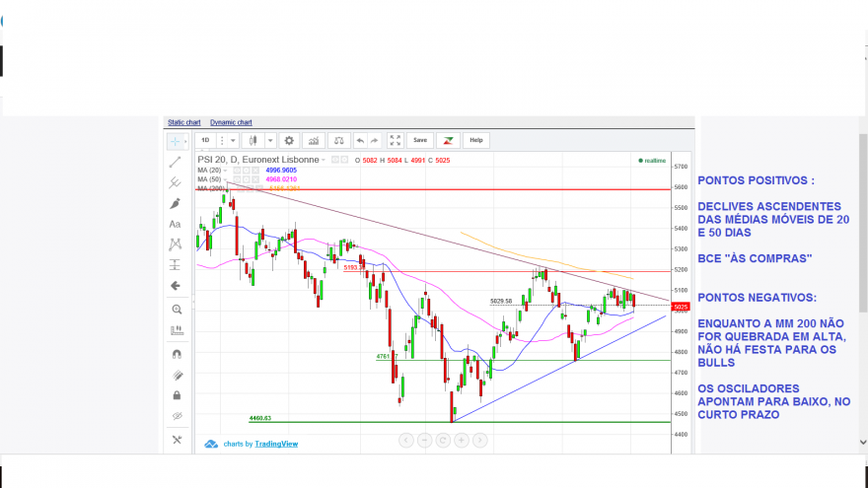Image resolution: width=868 pixels, height=488 pixels.
Task: Click the scrollbar down arrow
Action: (x=863, y=442)
